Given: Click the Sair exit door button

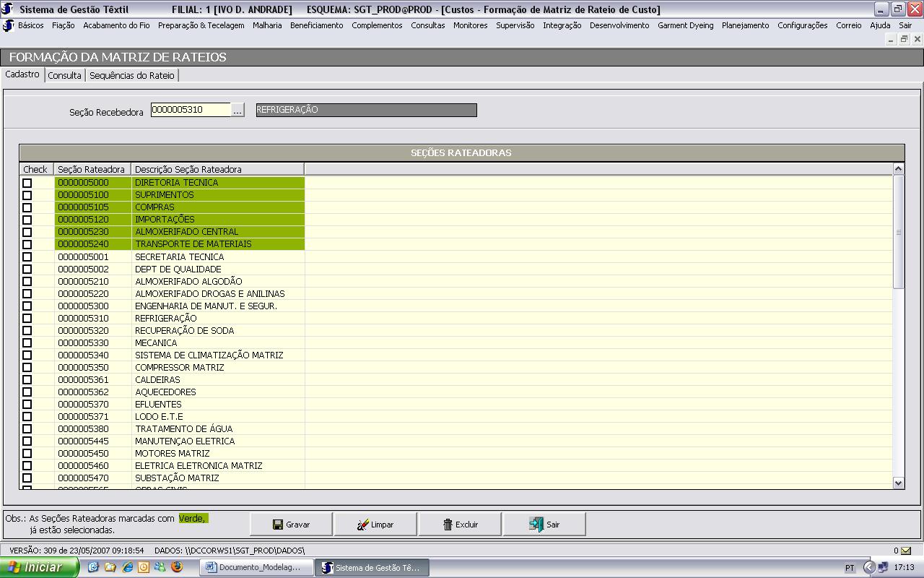Looking at the screenshot, I should (544, 525).
